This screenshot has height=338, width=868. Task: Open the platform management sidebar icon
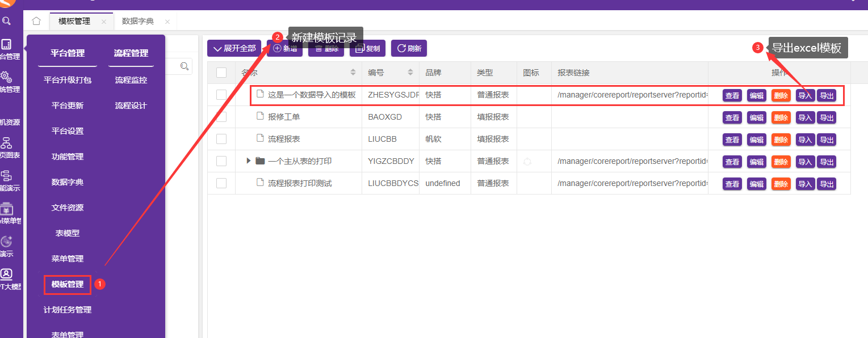point(6,44)
